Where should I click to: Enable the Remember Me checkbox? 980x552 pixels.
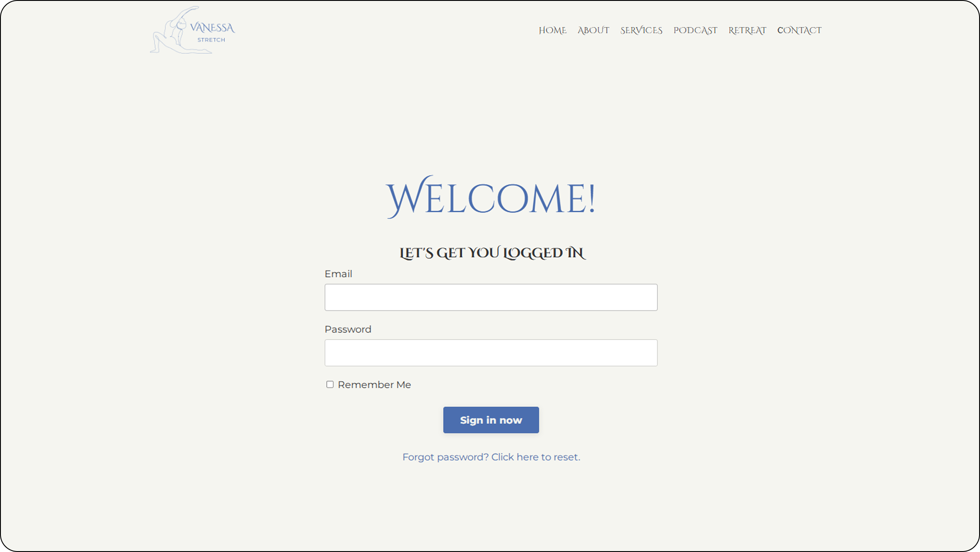pos(330,385)
